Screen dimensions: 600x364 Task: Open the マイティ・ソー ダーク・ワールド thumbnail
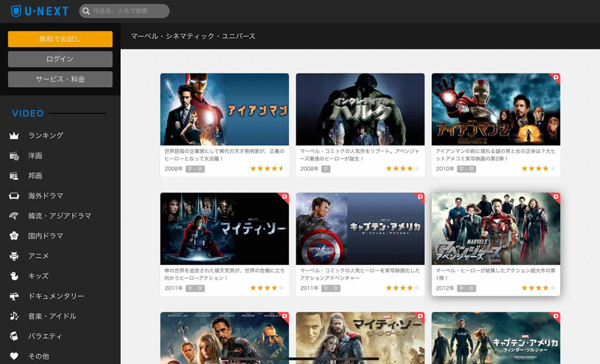tap(360, 338)
